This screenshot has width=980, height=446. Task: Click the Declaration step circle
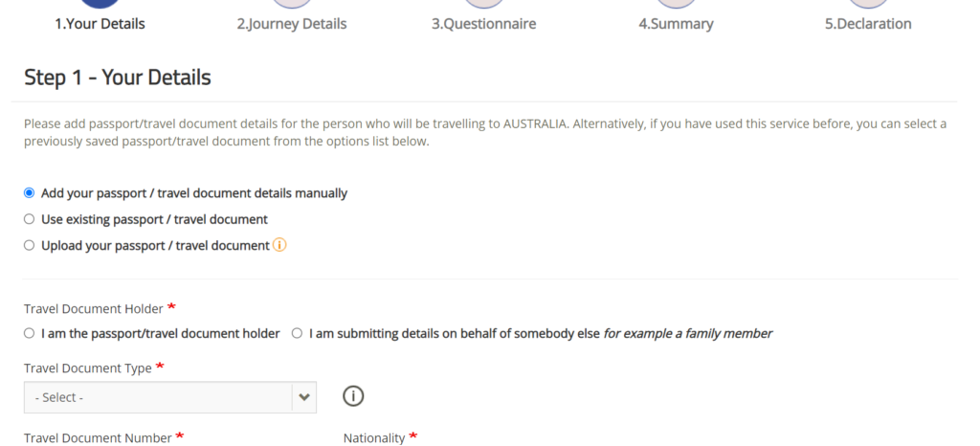[x=868, y=3]
